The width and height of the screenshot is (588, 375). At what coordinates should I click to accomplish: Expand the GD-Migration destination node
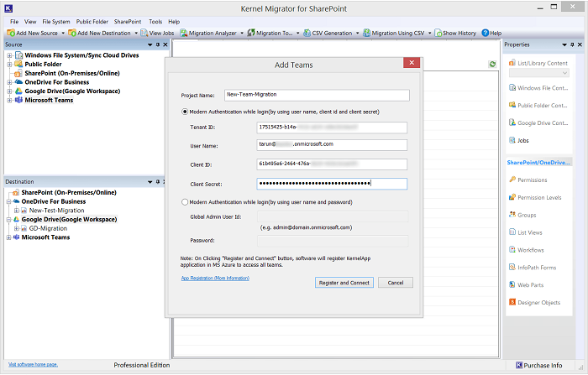(x=17, y=228)
